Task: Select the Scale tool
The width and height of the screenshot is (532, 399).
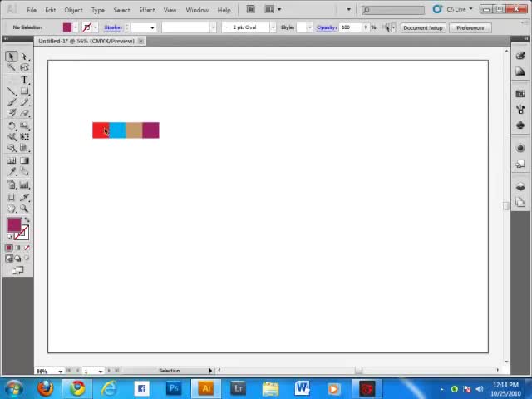Action: [x=24, y=126]
